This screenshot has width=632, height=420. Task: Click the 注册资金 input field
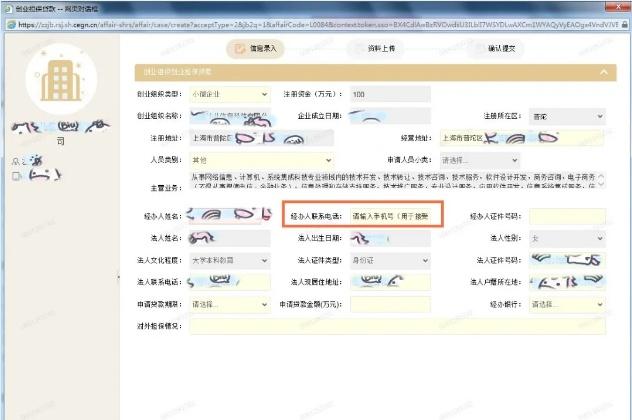389,95
